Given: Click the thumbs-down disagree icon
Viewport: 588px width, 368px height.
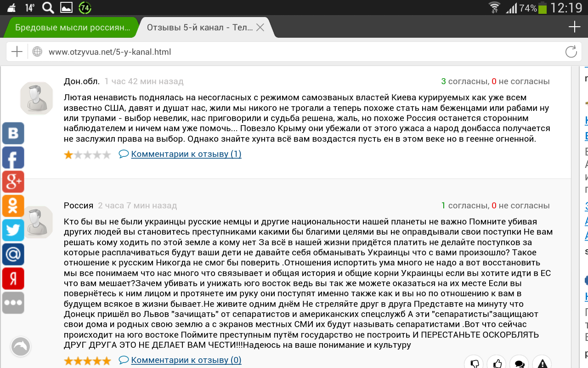Looking at the screenshot, I should point(475,363).
